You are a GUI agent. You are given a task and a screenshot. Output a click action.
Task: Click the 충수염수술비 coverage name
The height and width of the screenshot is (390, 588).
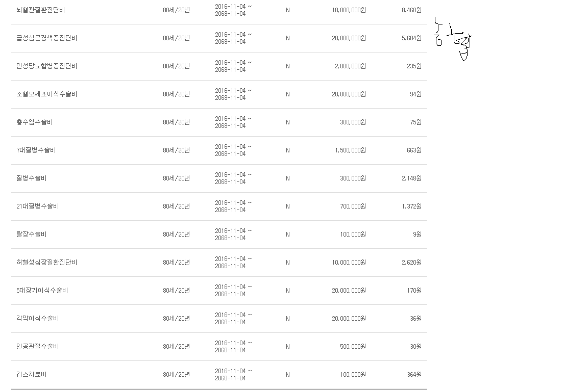click(x=35, y=122)
